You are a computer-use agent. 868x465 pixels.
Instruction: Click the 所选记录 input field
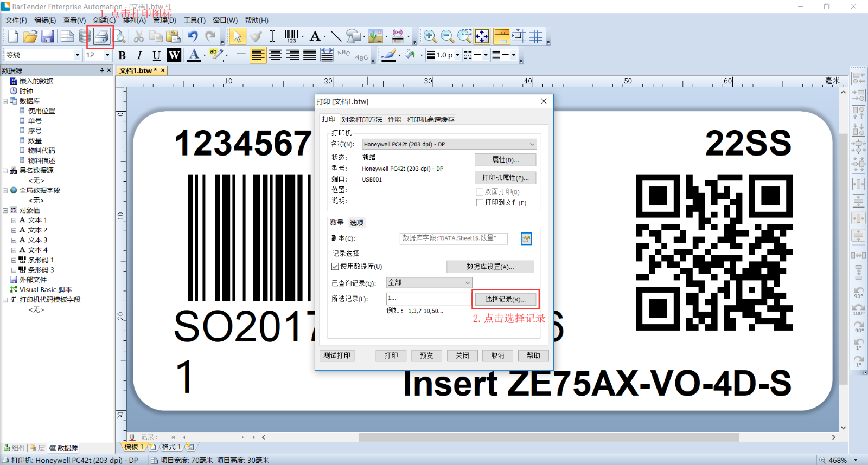428,299
